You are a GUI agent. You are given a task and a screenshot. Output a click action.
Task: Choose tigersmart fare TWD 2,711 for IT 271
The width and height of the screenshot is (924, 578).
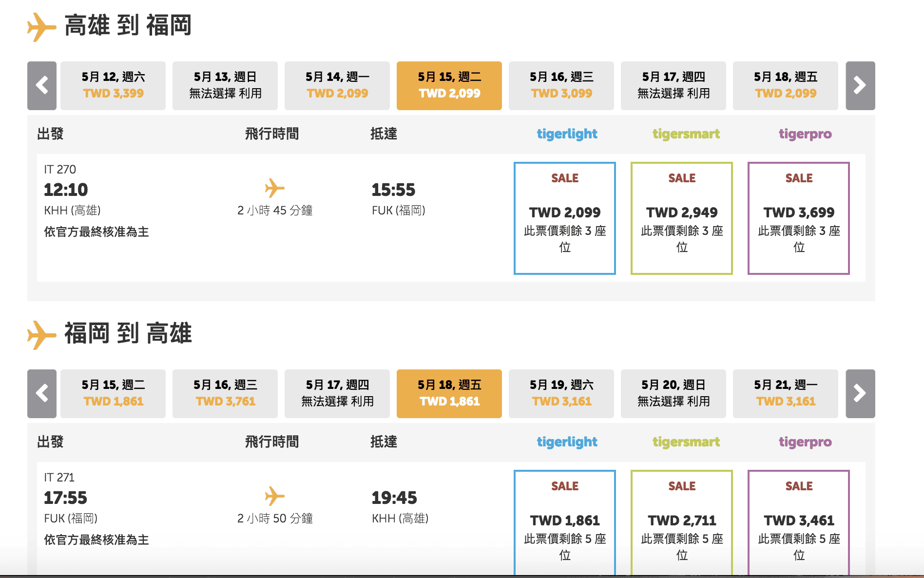(x=682, y=523)
